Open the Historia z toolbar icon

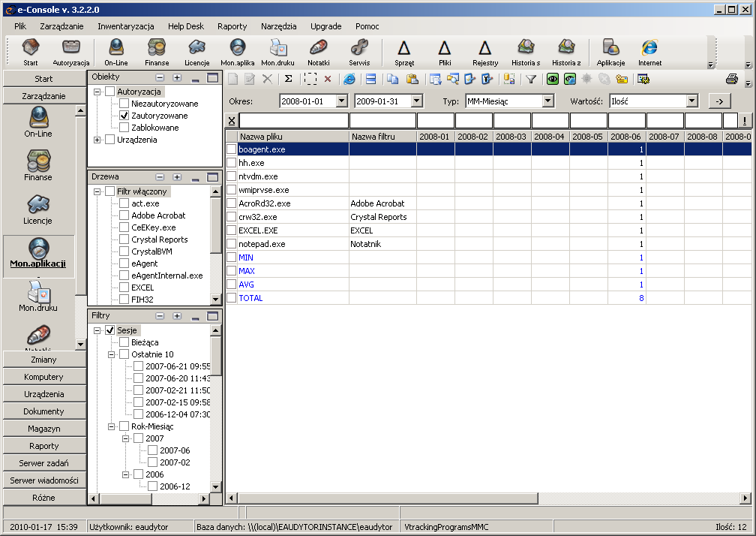point(566,52)
